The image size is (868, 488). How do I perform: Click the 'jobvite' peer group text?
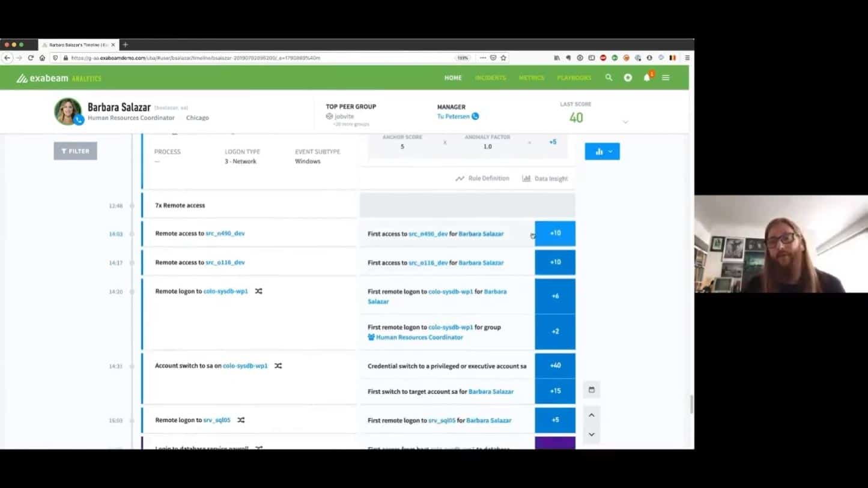tap(344, 116)
